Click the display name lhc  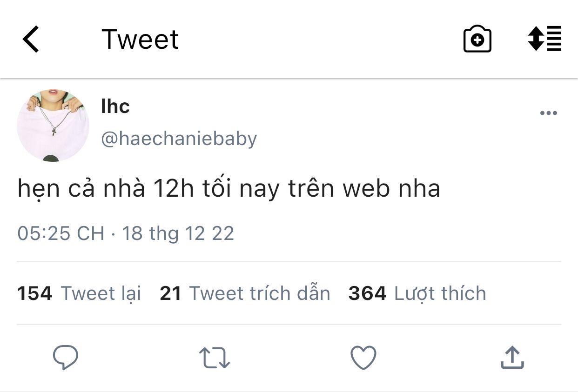(115, 106)
